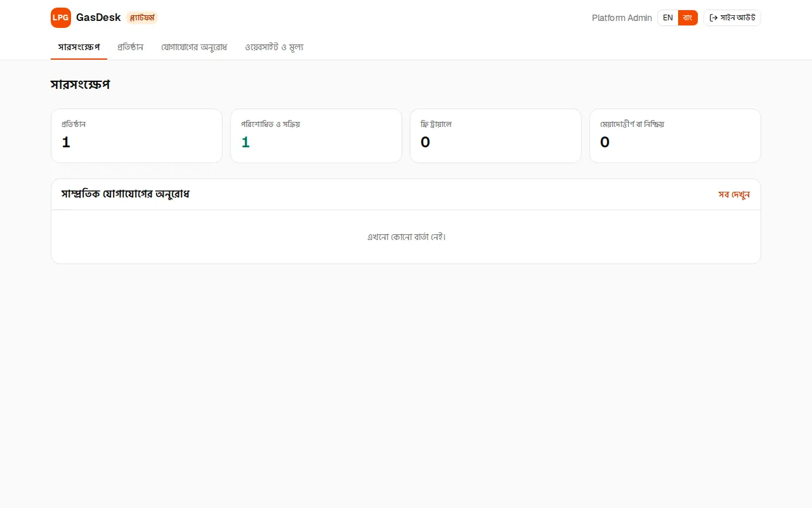812x508 pixels.
Task: Click the মেয়াদোত্তীর্ণ বা নিষ্ক্রিয় stat card label
Action: [632, 124]
